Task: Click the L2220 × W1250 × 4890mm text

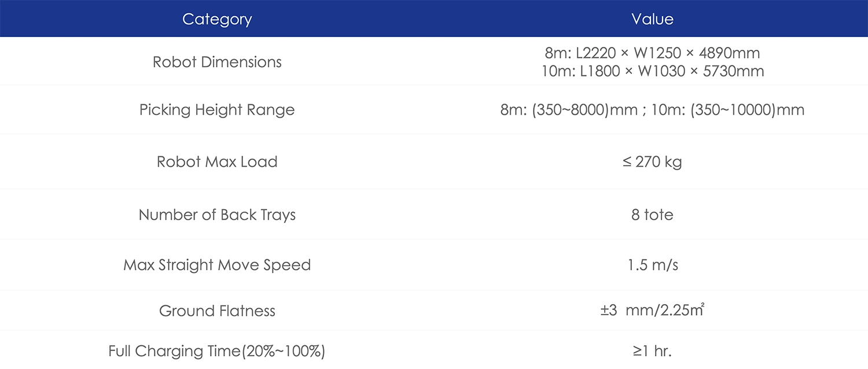Action: pos(668,53)
